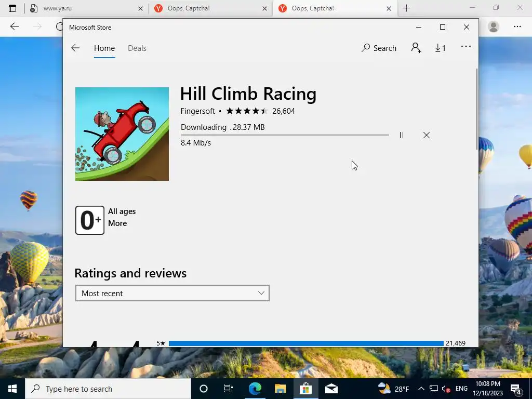Open Edge settings and more menu
The image size is (532, 399).
[x=517, y=26]
